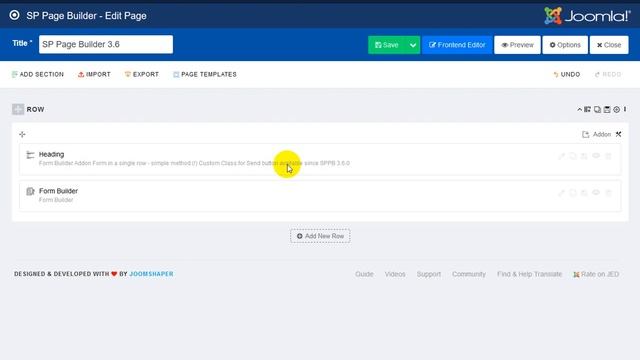Click the Addon button in the column
640x360 pixels.
pos(596,134)
